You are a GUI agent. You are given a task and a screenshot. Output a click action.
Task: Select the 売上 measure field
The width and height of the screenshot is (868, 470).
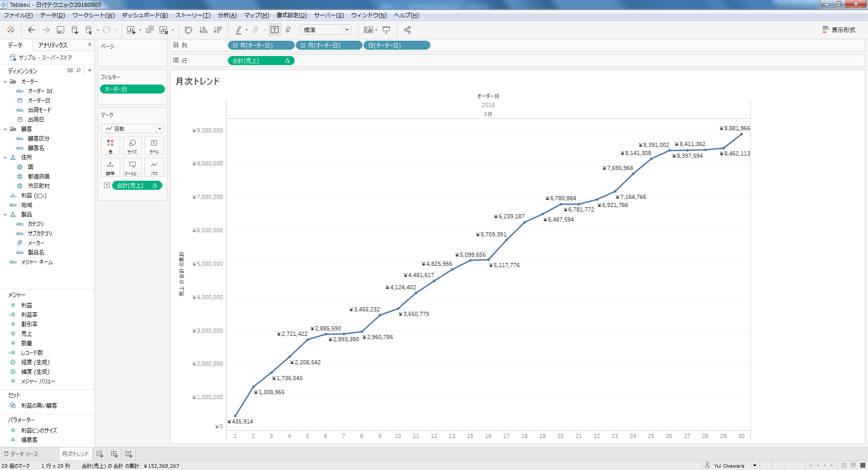coord(27,334)
